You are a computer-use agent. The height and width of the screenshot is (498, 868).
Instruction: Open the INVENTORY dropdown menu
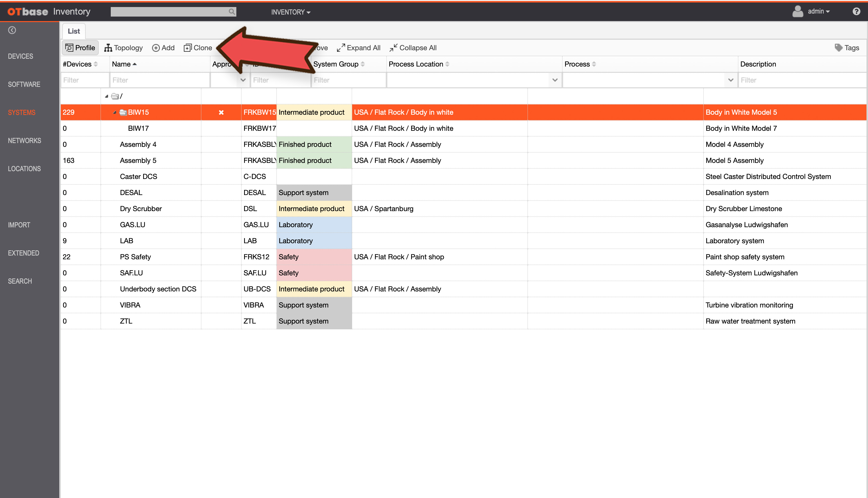291,12
